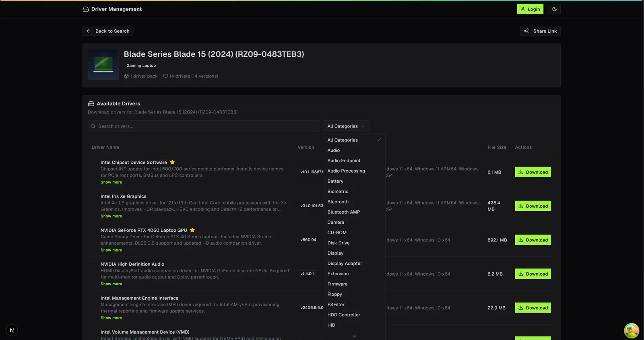This screenshot has height=340, width=644.
Task: Pick the Bluetooth AMP category
Action: 354,212
